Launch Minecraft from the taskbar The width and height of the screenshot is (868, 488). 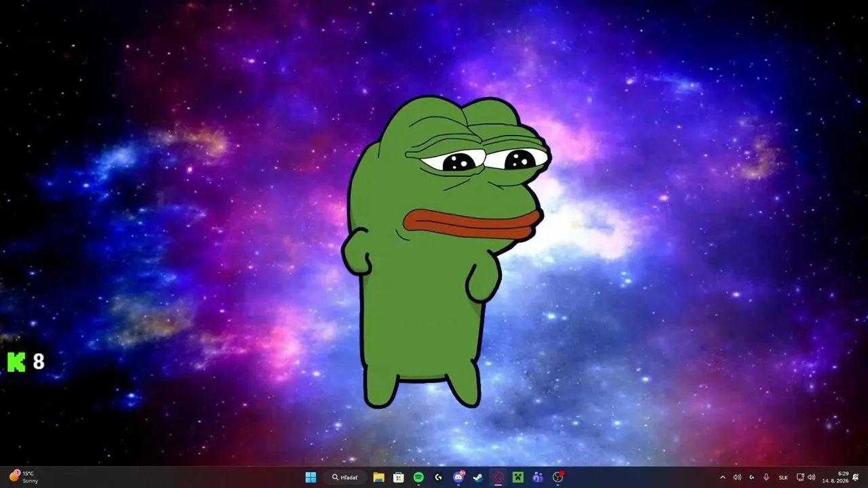coord(518,477)
